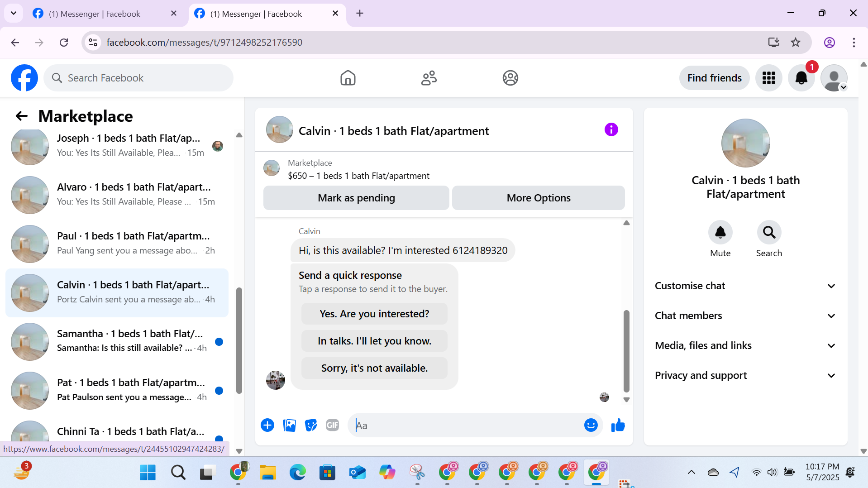Click the chat scrollbar down arrow
868x488 pixels.
point(626,400)
